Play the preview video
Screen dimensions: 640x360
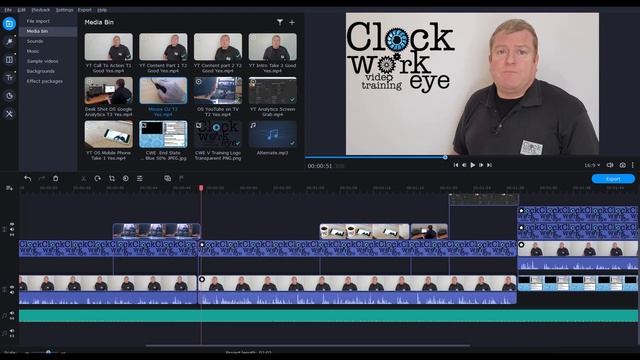pos(473,165)
